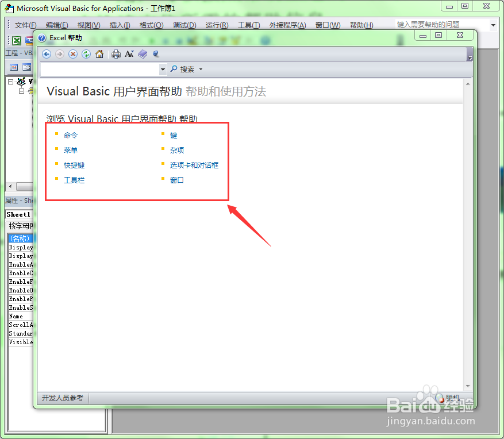The image size is (504, 439).
Task: Switch to the 按字母序 properties tab
Action: pyautogui.click(x=21, y=226)
